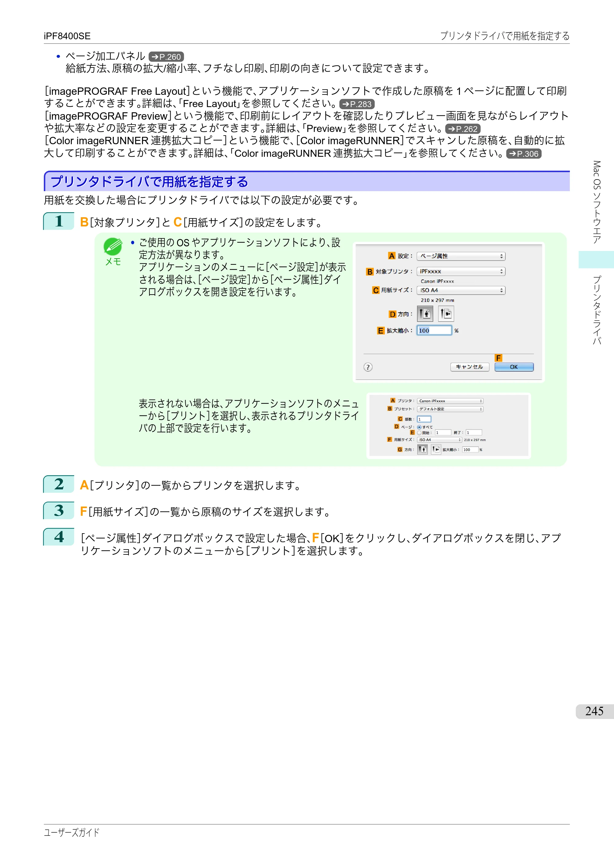614x868 pixels.
Task: Click the 拡大縮小 100 field in Page Attributes
Action: click(434, 330)
